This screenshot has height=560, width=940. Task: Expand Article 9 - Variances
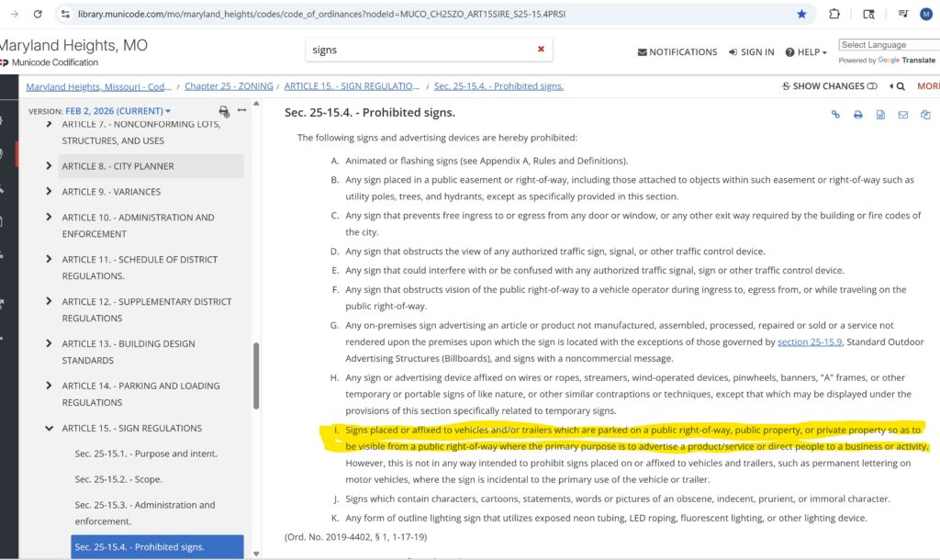pos(49,191)
